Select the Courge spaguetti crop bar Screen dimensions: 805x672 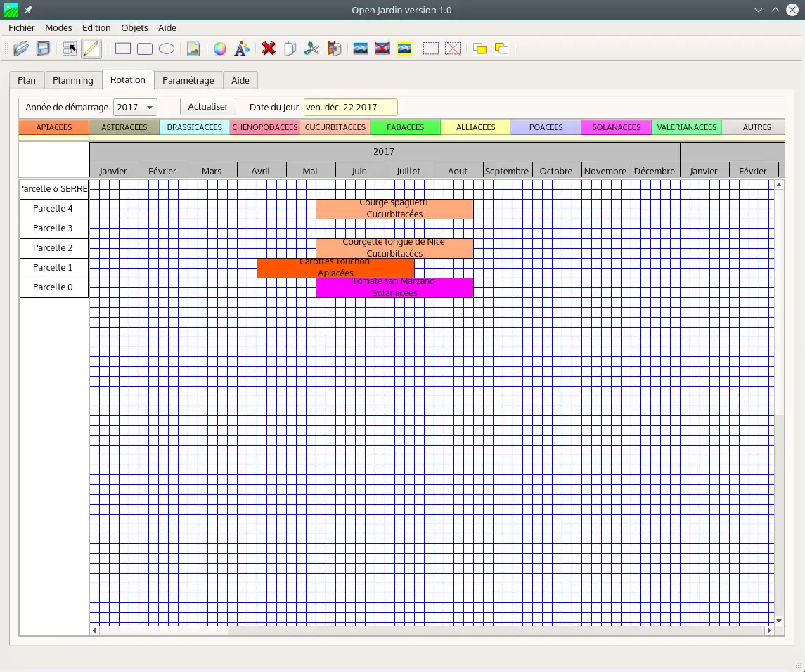pos(395,209)
